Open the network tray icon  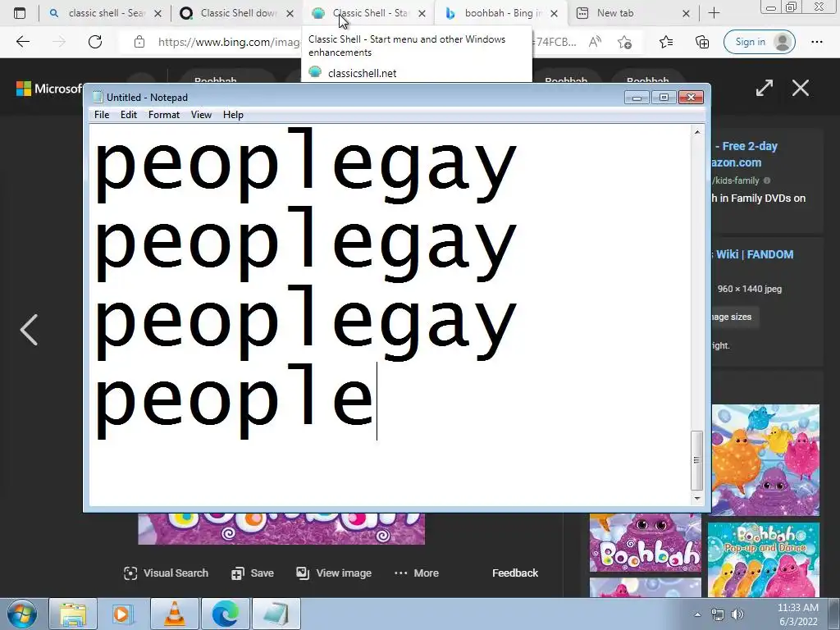pyautogui.click(x=717, y=614)
